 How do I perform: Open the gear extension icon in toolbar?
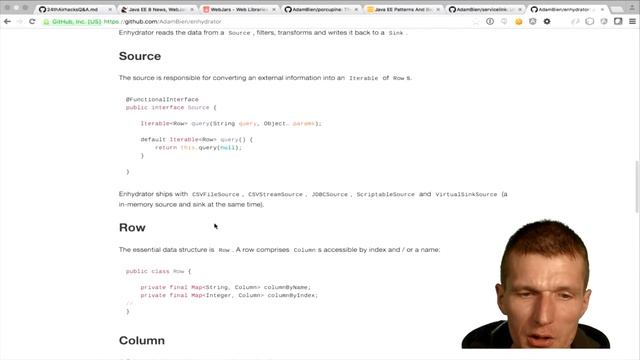(547, 21)
